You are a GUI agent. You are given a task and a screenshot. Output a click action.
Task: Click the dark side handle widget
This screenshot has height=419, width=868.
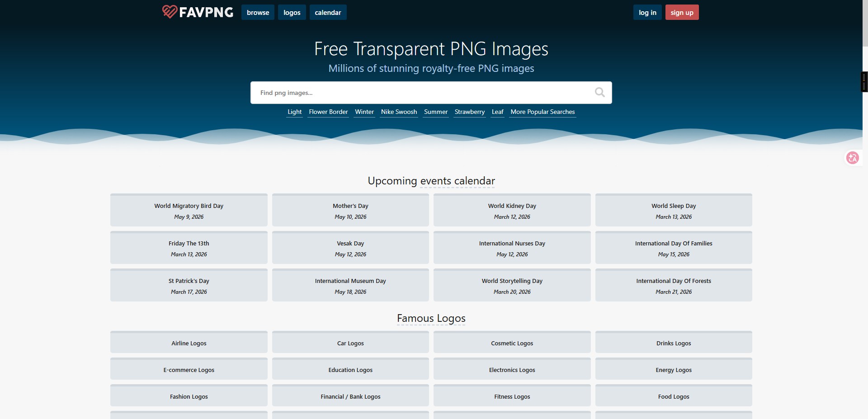click(864, 82)
